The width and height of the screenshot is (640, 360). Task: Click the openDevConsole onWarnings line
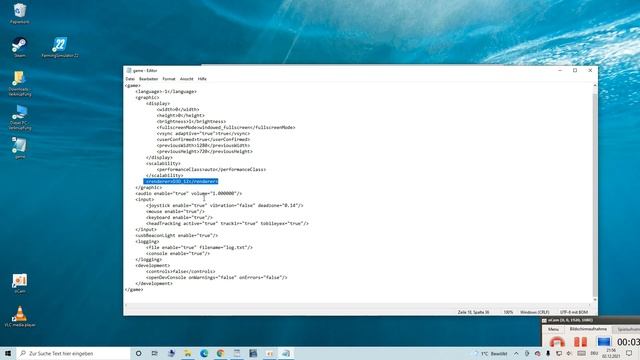[x=217, y=278]
